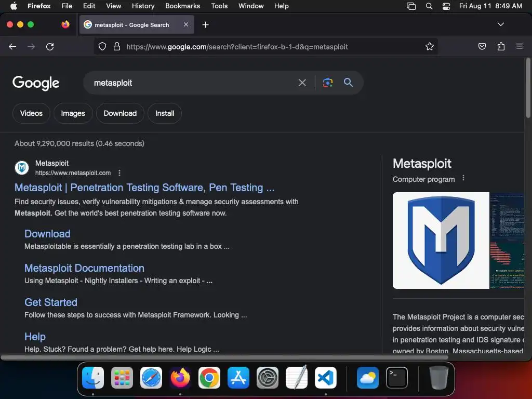Open more options dots next to metasploit.com URL

click(x=119, y=173)
